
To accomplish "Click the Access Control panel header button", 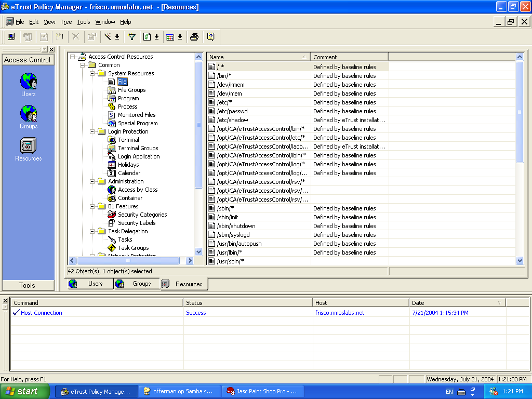I will 28,60.
